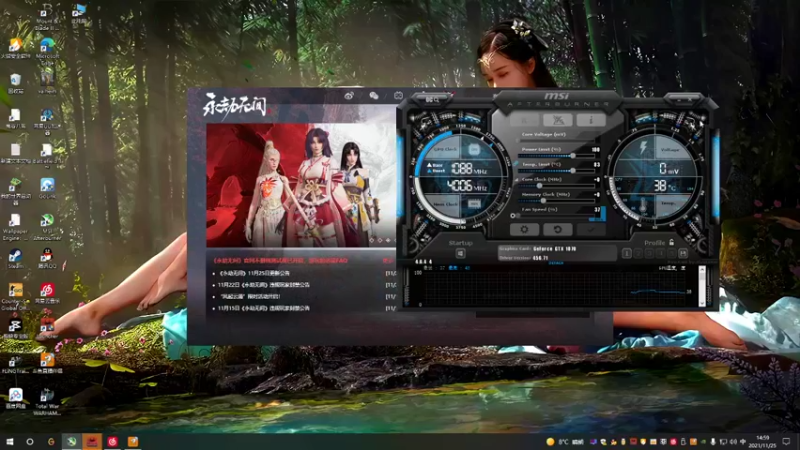Adjust the Temp. Limit slider
Screen dimensions: 800x450
555,170
